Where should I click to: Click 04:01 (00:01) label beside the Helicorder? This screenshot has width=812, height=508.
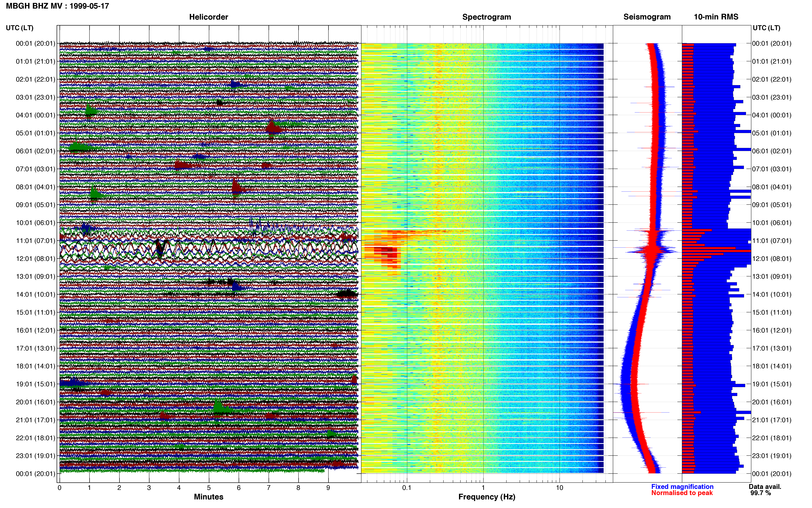(36, 115)
